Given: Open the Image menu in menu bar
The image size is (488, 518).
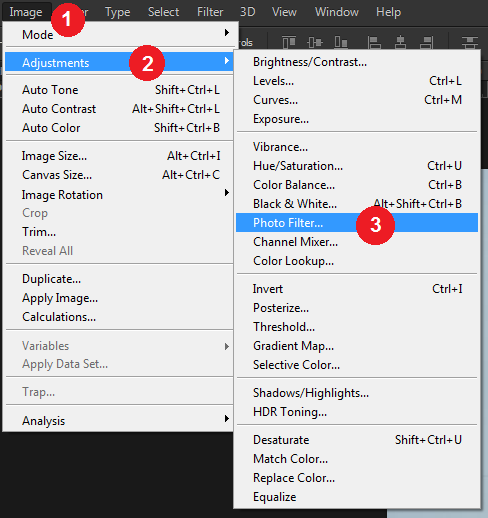Looking at the screenshot, I should [26, 12].
